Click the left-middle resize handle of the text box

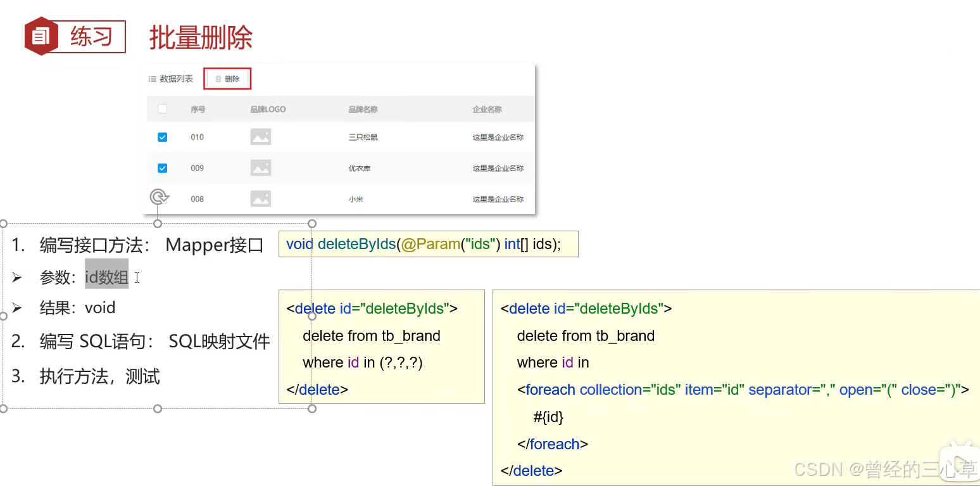(3, 316)
